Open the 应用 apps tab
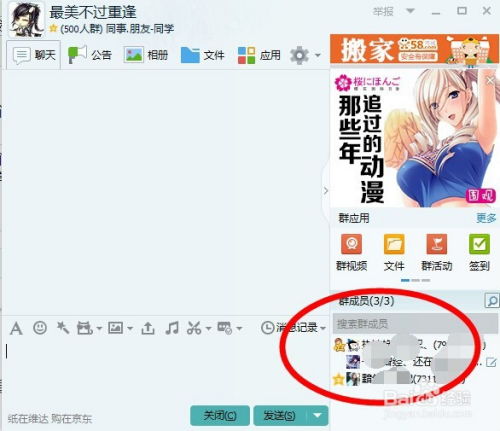Viewport: 500px width, 431px height. (259, 55)
